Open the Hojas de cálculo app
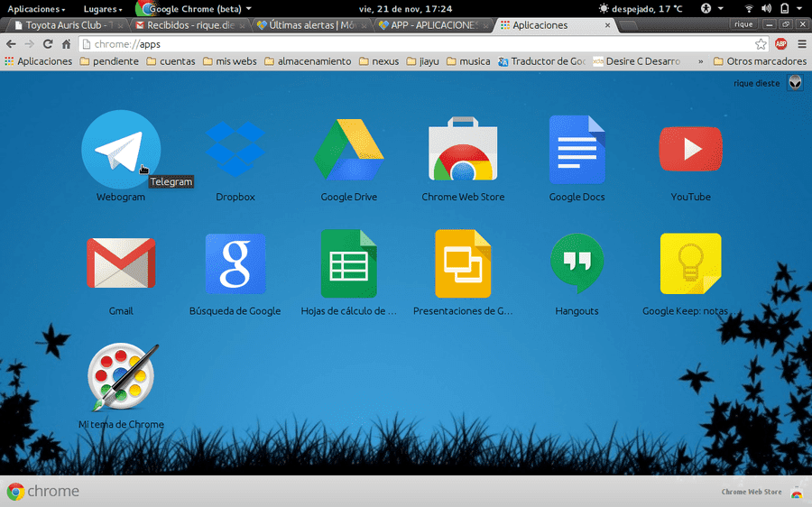812x507 pixels. click(348, 263)
